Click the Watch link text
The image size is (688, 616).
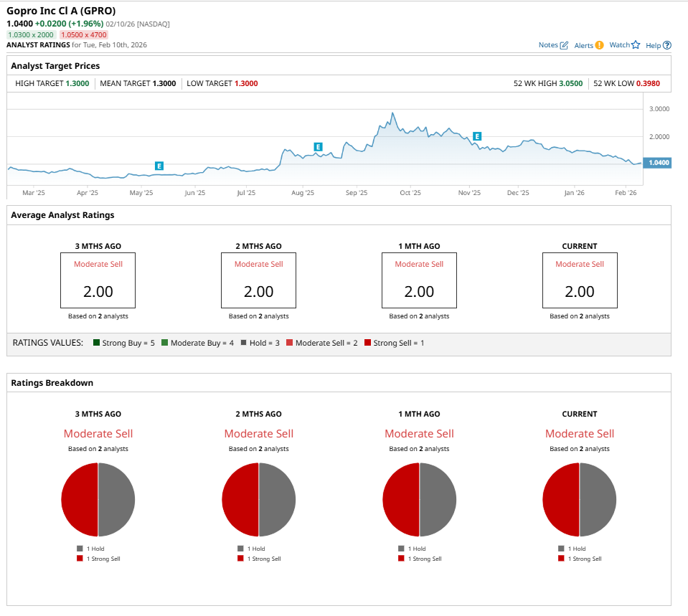click(619, 45)
